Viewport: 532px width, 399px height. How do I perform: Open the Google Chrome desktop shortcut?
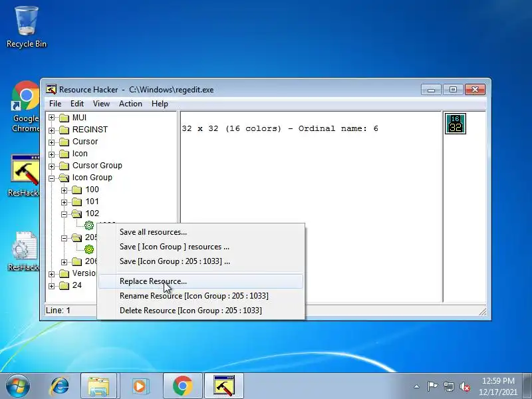[25, 106]
